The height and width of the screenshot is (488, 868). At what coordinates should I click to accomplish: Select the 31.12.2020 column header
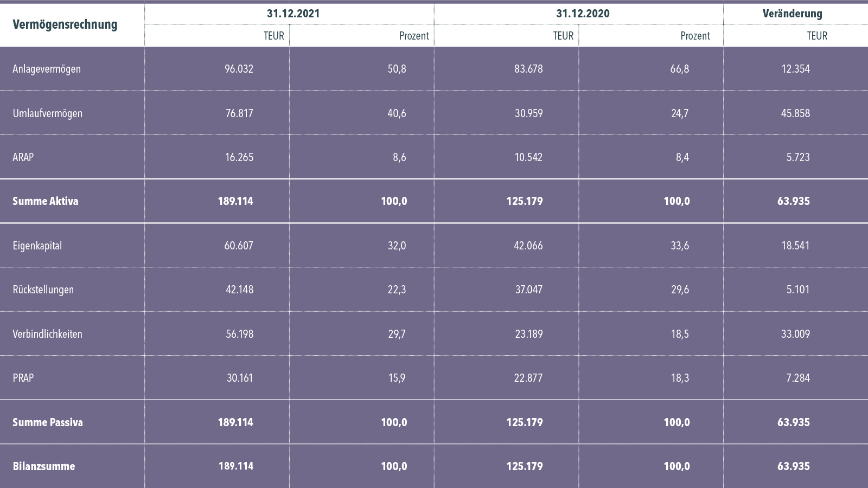pyautogui.click(x=583, y=14)
